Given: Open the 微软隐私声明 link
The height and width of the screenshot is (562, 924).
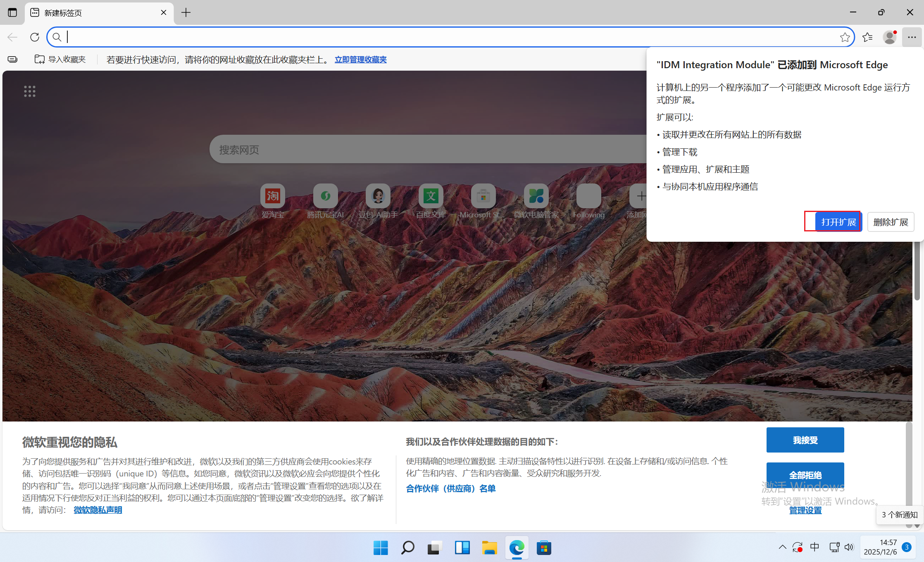Looking at the screenshot, I should (98, 510).
